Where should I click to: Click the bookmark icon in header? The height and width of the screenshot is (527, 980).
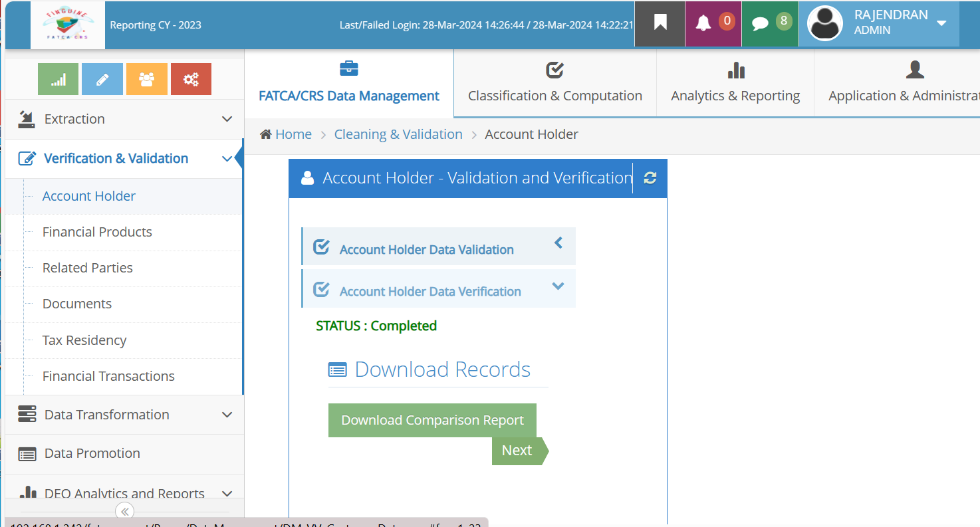coord(660,23)
